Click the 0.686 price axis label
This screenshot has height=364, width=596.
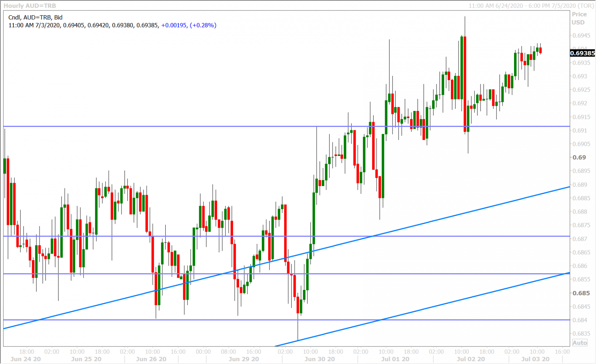point(580,266)
